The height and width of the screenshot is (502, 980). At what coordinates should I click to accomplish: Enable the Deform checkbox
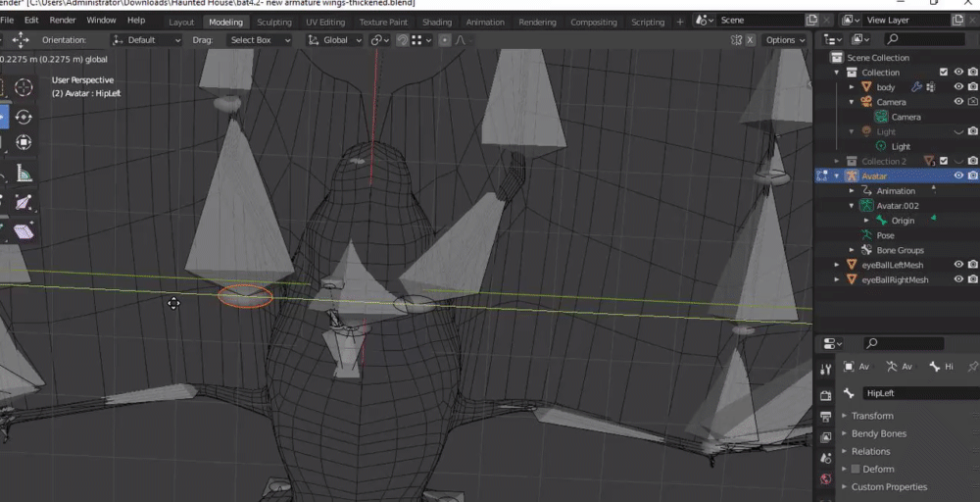point(855,470)
